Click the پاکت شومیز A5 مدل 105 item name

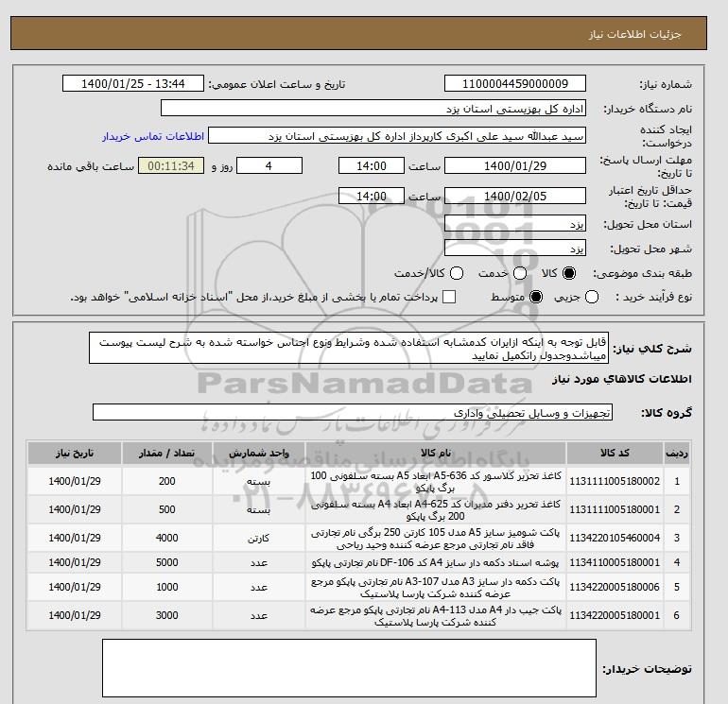[436, 539]
